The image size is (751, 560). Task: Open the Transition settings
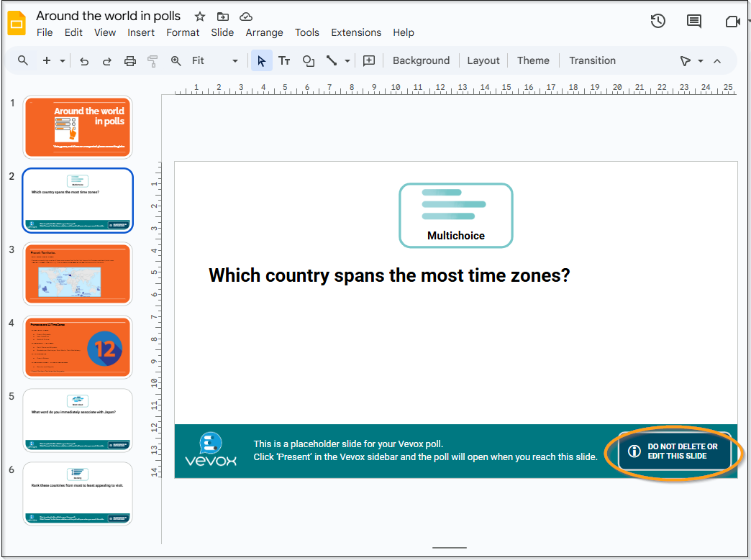(592, 60)
